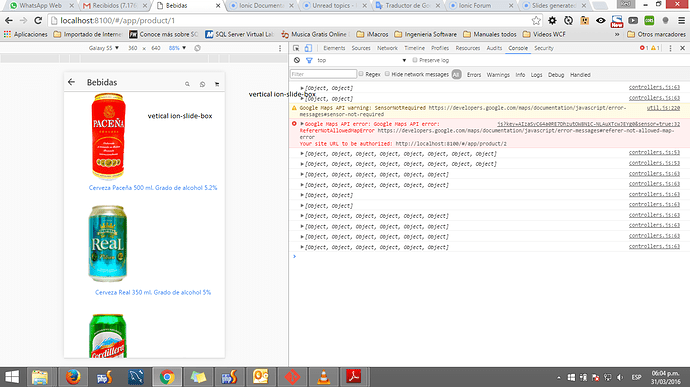Open the Cerveza Real 350 ml product link

coord(153,292)
